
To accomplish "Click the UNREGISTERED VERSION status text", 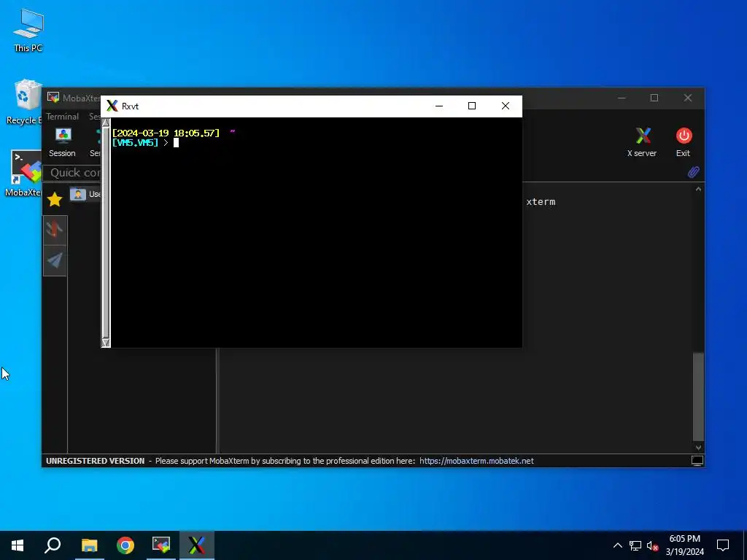I will [96, 461].
